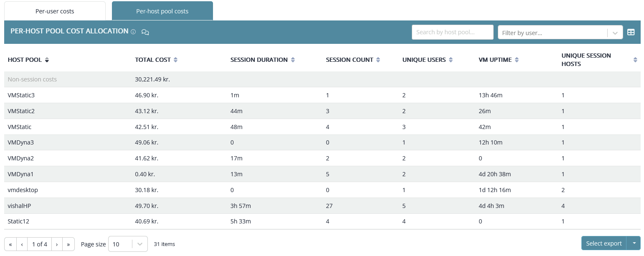Image resolution: width=644 pixels, height=256 pixels.
Task: Sort by VM Uptime sort icon
Action: (x=517, y=60)
